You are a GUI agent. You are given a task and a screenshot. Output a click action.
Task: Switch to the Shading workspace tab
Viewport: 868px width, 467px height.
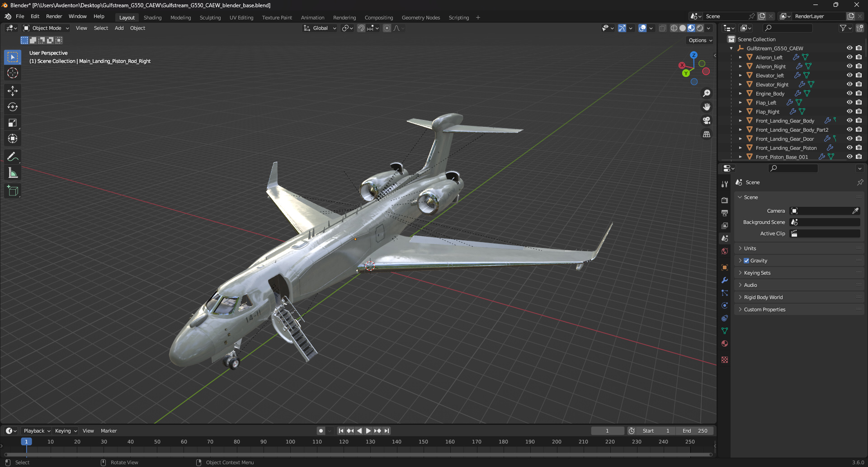pyautogui.click(x=152, y=18)
